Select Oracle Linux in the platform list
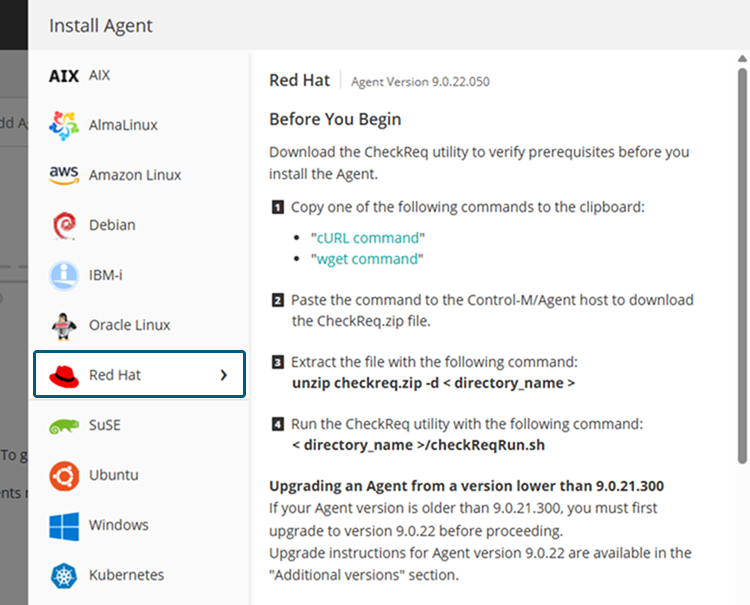Image resolution: width=750 pixels, height=605 pixels. coord(129,325)
